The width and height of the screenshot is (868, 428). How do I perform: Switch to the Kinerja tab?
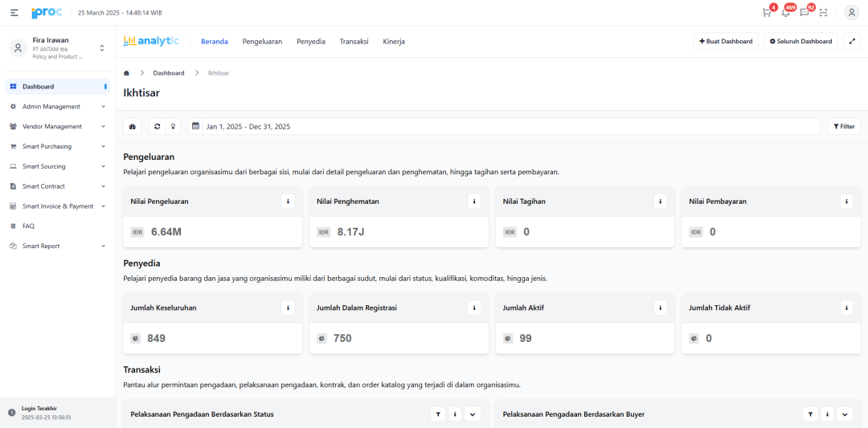(x=394, y=42)
